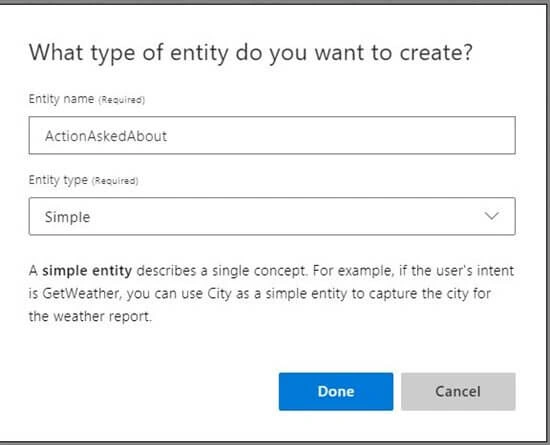The height and width of the screenshot is (445, 550).
Task: Click the 'Entity name' label
Action: (61, 99)
